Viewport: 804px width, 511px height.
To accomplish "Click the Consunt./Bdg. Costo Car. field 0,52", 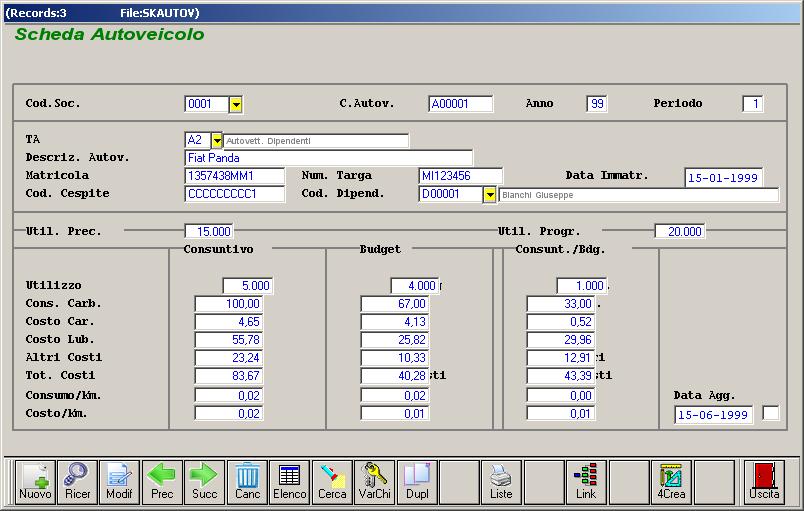I will coord(561,321).
